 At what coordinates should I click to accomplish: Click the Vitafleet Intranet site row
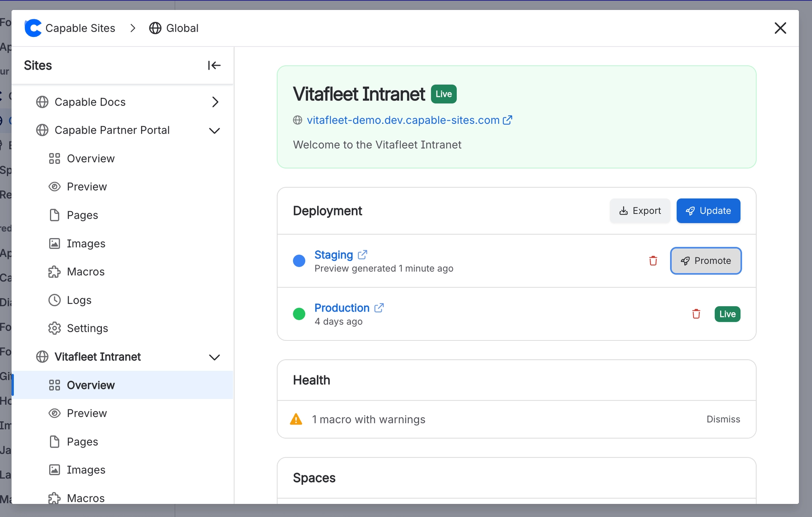123,357
